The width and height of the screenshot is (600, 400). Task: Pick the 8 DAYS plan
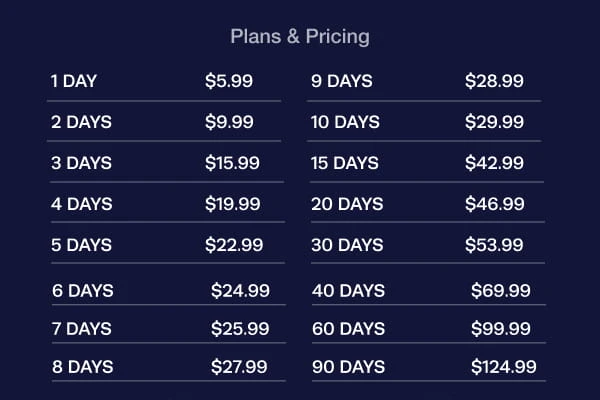click(84, 367)
